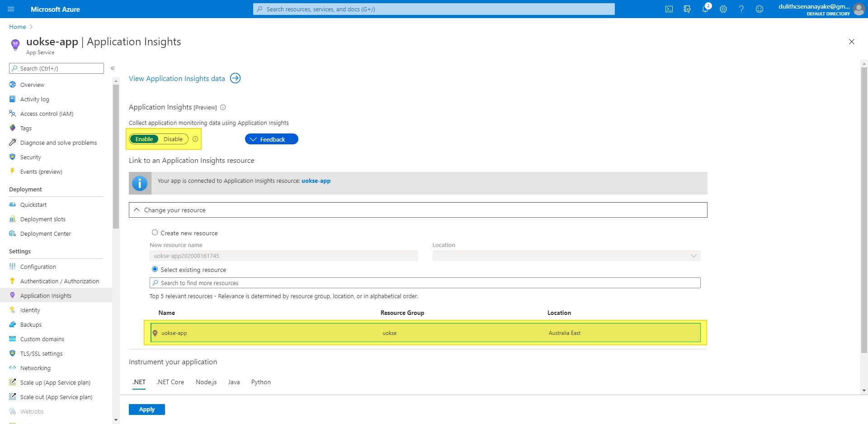The image size is (868, 424).
Task: Switch to the Node.js tab
Action: (206, 382)
